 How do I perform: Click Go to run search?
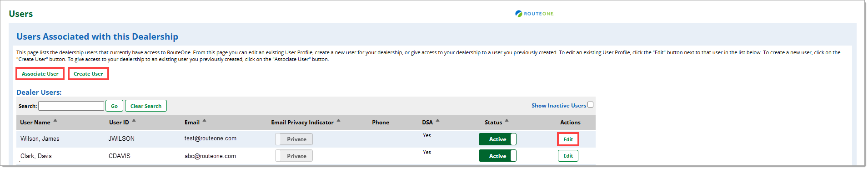pos(114,106)
